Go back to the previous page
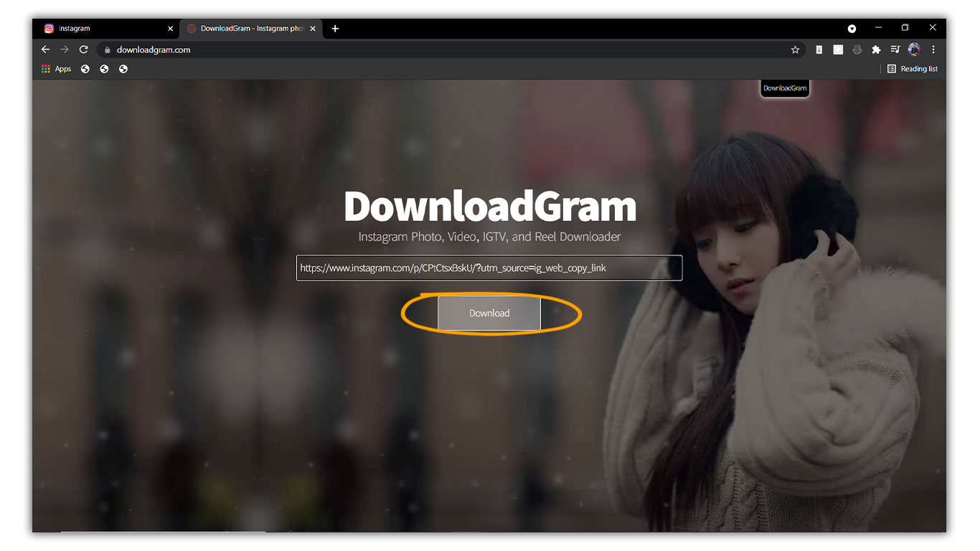The width and height of the screenshot is (980, 551). pos(45,50)
